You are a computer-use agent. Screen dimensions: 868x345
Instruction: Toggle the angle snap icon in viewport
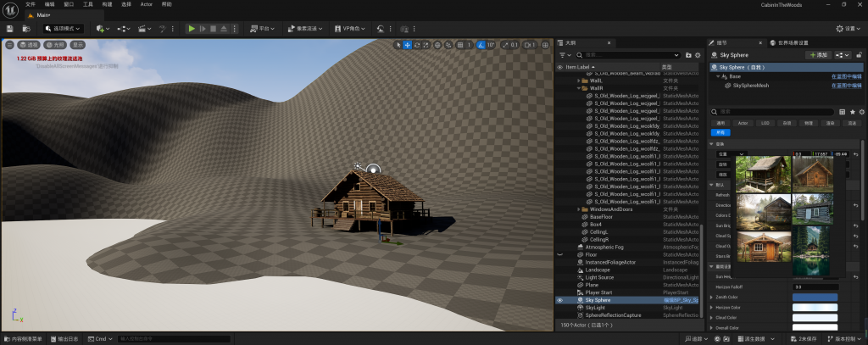click(481, 45)
